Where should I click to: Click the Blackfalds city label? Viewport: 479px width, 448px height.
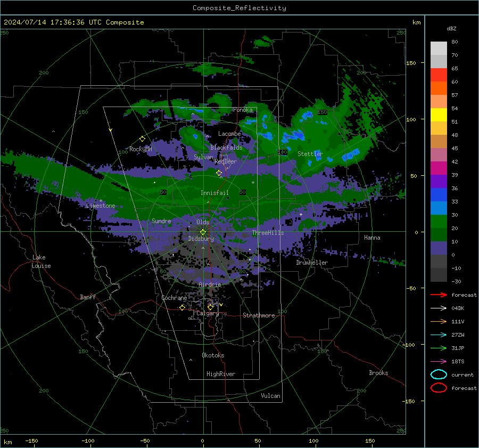(226, 148)
